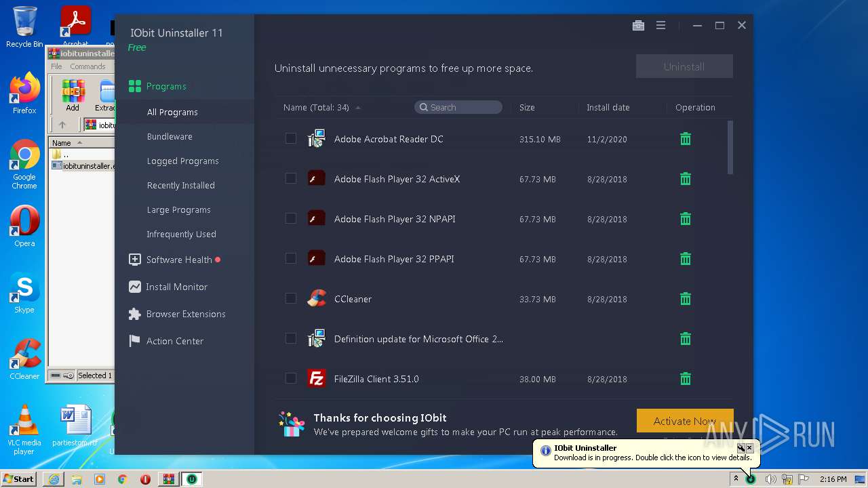This screenshot has height=488, width=868.
Task: Click the gift box icon in banner
Action: click(x=292, y=424)
